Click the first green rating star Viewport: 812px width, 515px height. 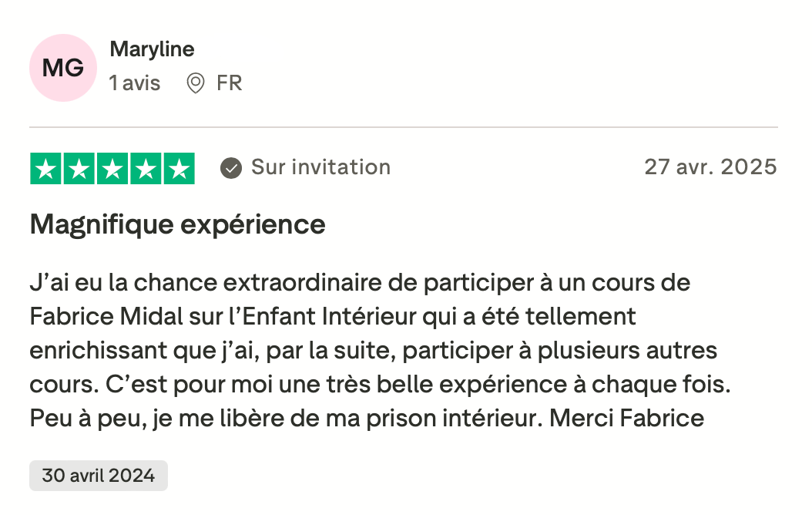pos(46,169)
